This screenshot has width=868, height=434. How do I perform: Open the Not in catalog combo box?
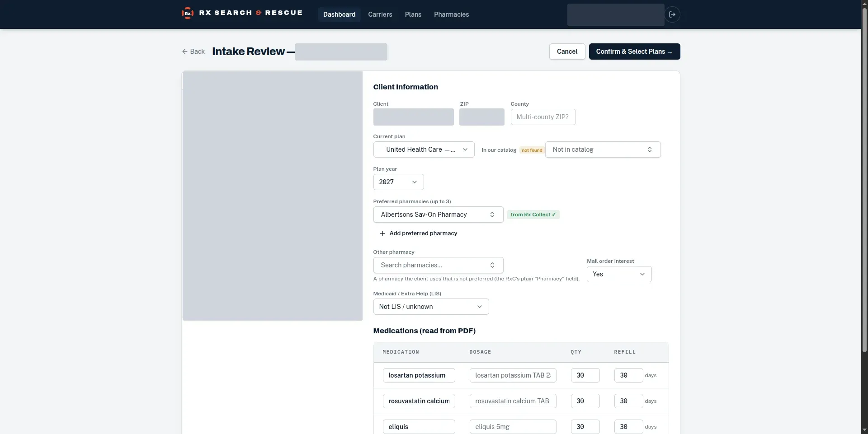click(x=603, y=149)
